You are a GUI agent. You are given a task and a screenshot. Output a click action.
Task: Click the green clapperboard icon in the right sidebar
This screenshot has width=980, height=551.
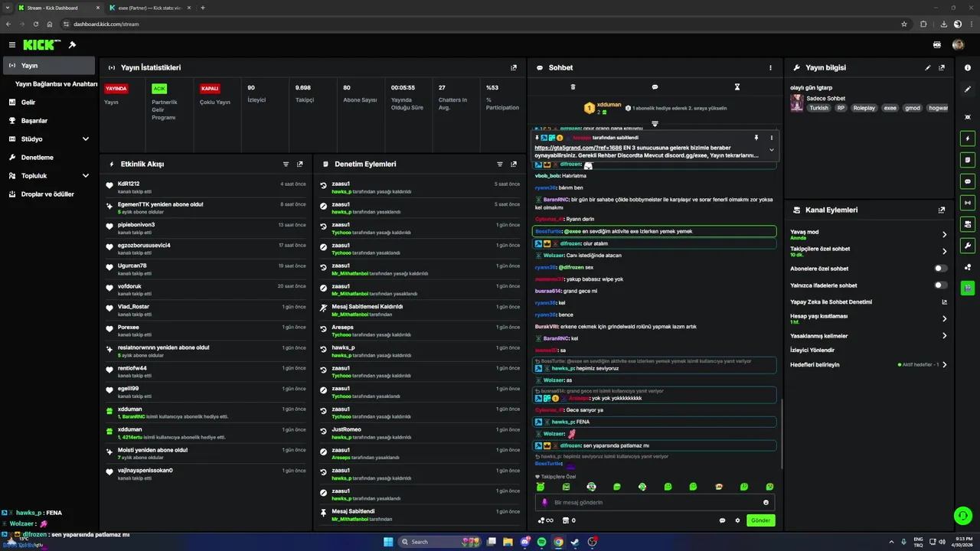[968, 288]
